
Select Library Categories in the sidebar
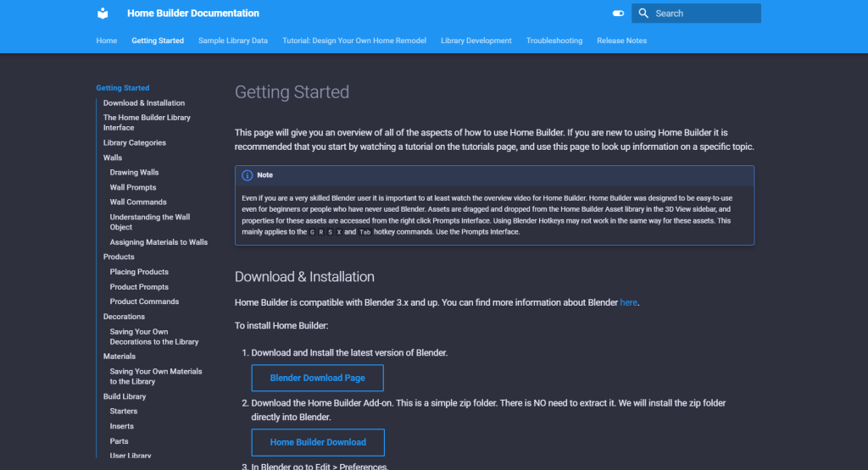point(135,143)
